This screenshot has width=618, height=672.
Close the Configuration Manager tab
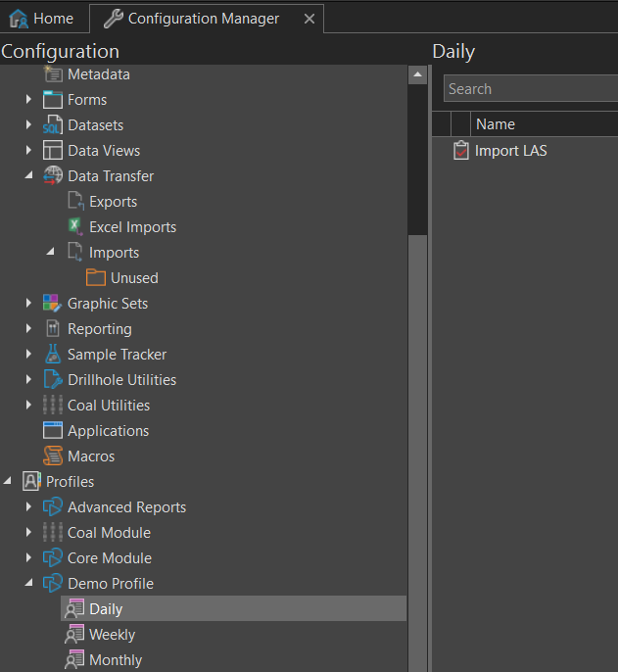(x=309, y=19)
